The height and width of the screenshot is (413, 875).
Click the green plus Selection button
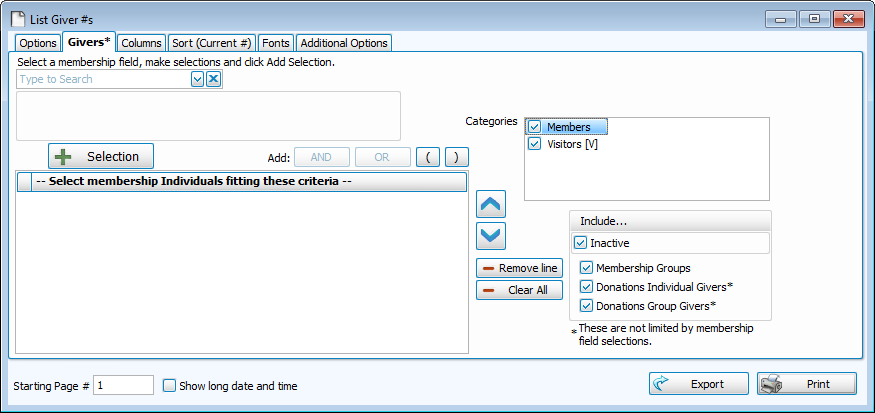[101, 156]
